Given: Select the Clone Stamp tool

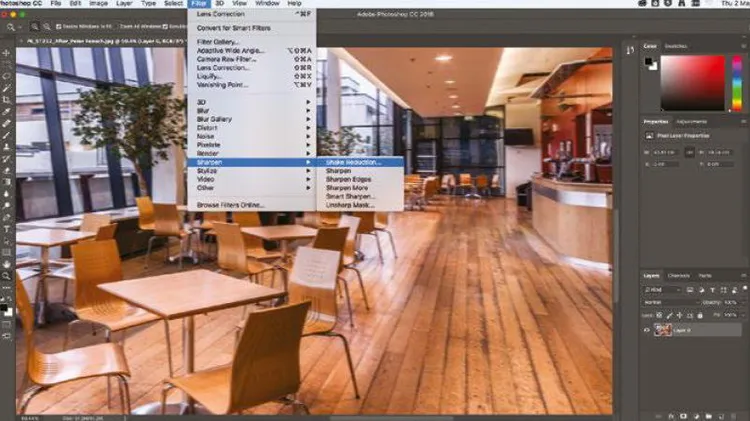Looking at the screenshot, I should point(6,147).
